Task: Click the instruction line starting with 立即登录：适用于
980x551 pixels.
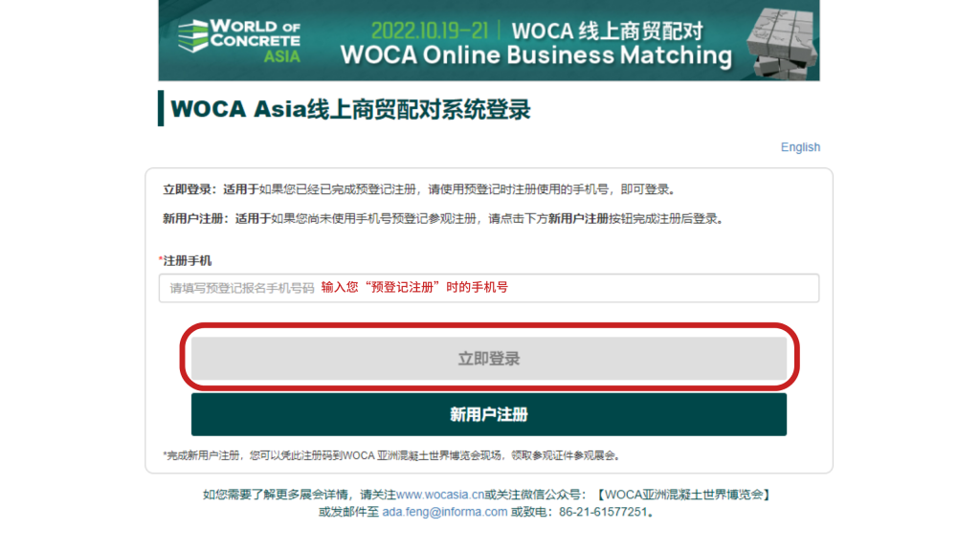Action: (x=419, y=189)
